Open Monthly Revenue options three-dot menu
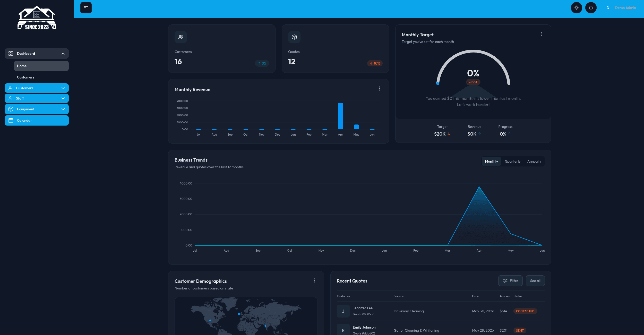The image size is (644, 335). coord(380,89)
